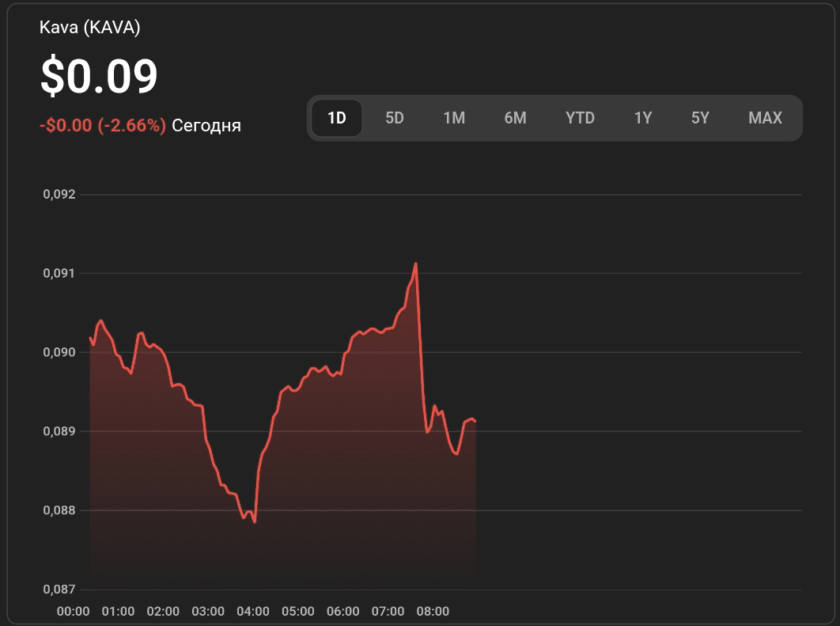Click the 06:00 time axis label

[342, 611]
